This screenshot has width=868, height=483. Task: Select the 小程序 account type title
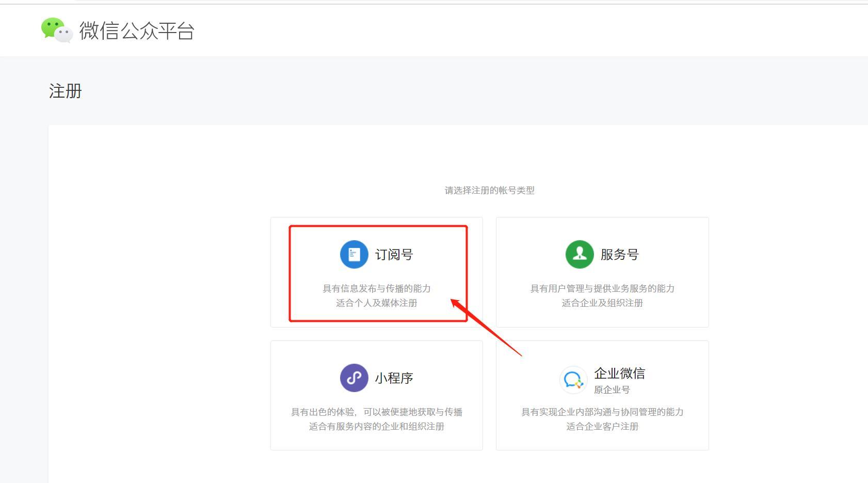pos(394,378)
